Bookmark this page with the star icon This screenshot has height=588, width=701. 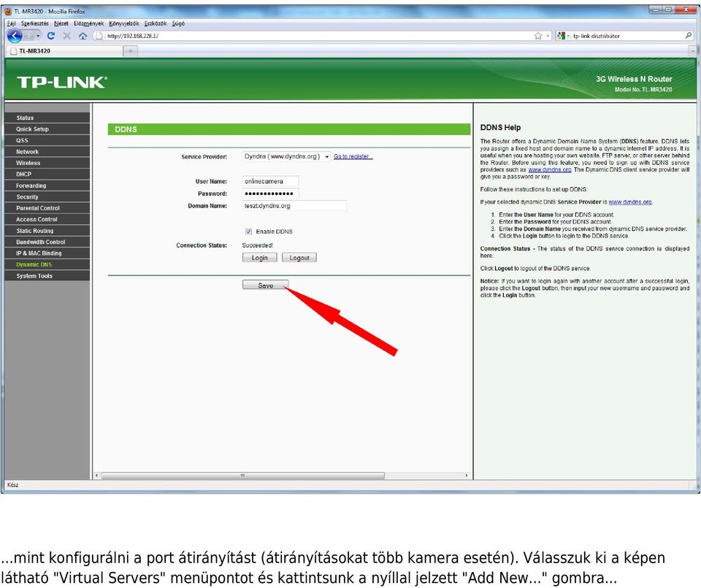[538, 36]
